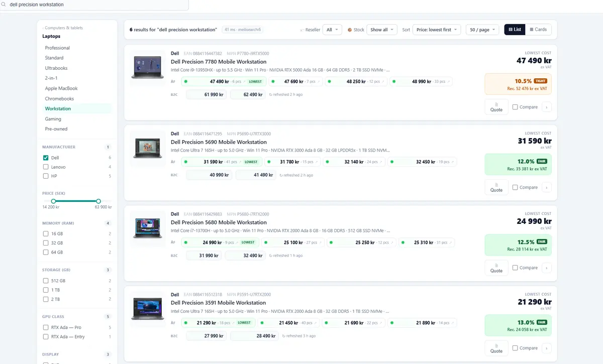The width and height of the screenshot is (603, 364).
Task: Open Precision 5680 product thumbnail
Action: point(147,228)
